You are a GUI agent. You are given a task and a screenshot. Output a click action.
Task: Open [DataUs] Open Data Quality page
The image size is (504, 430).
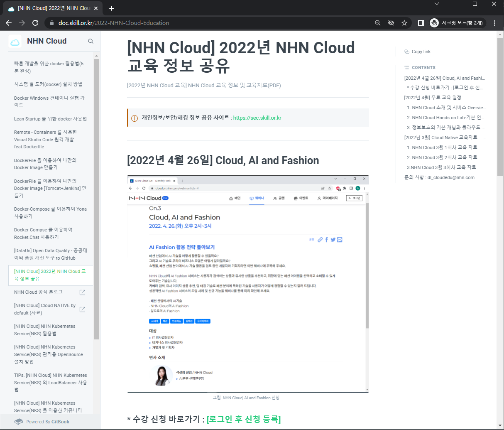point(50,254)
